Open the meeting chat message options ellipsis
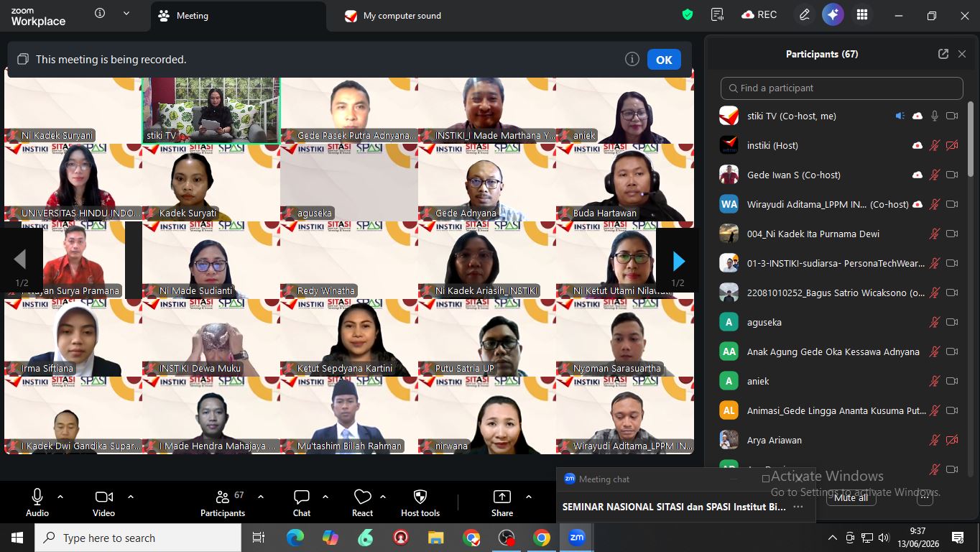The image size is (980, 552). [x=798, y=507]
